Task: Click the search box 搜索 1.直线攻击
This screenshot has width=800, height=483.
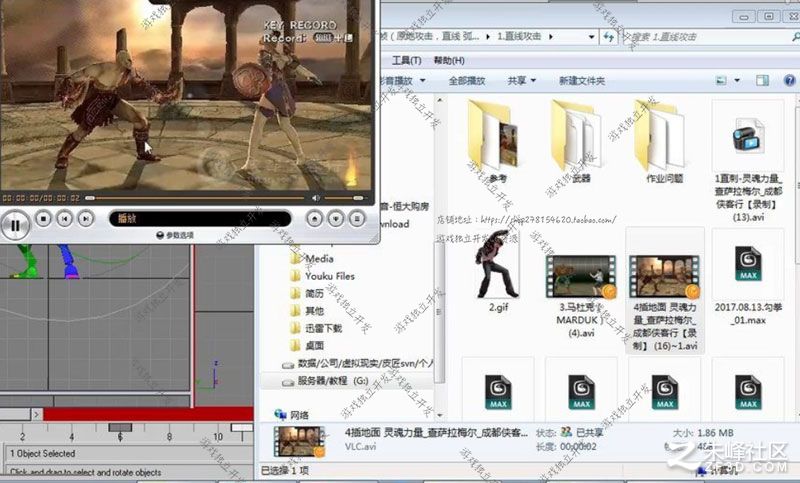Action: tap(707, 37)
